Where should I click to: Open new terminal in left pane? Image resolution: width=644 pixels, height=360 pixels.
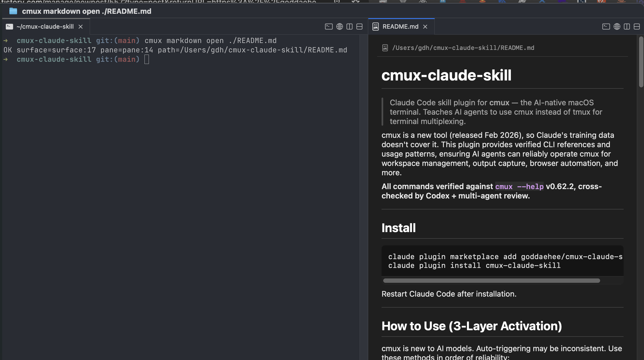[x=329, y=26]
